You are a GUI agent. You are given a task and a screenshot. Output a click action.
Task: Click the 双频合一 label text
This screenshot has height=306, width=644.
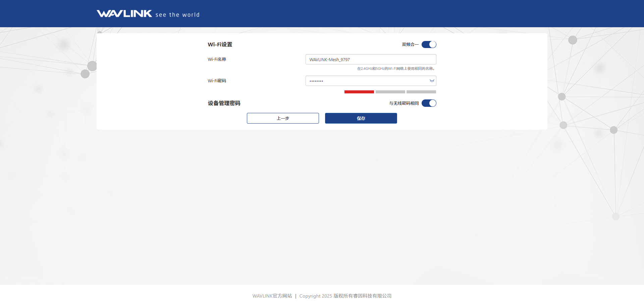[410, 44]
